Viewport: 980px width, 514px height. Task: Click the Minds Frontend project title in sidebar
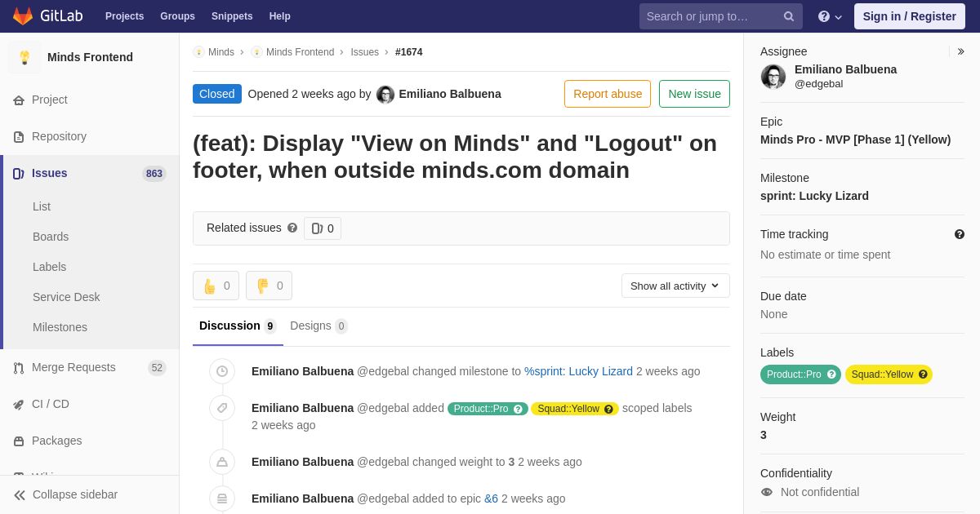90,57
